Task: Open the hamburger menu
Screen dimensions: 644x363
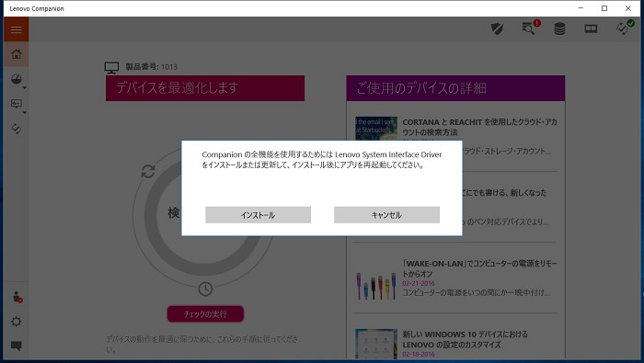Action: coord(16,29)
